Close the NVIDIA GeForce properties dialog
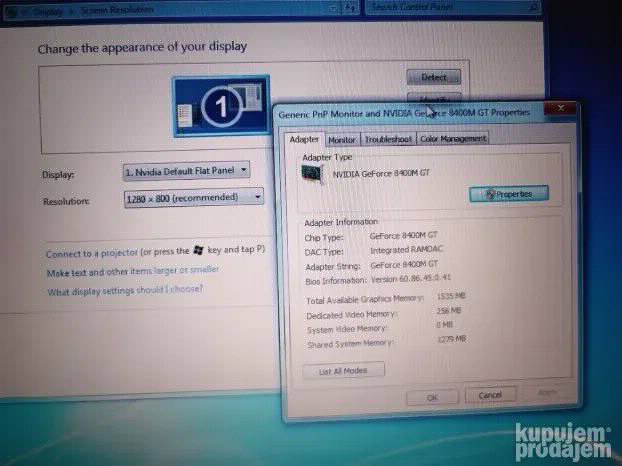622x466 pixels. tap(561, 108)
